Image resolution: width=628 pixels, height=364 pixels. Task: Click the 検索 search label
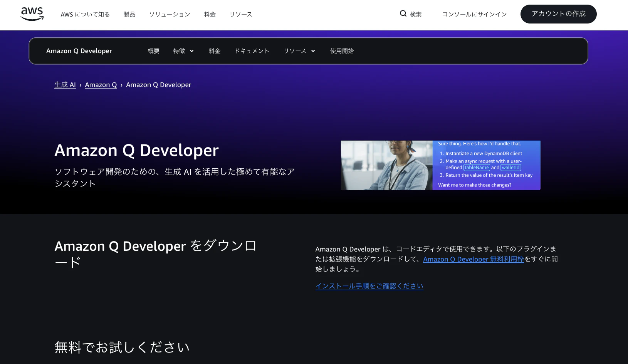416,14
